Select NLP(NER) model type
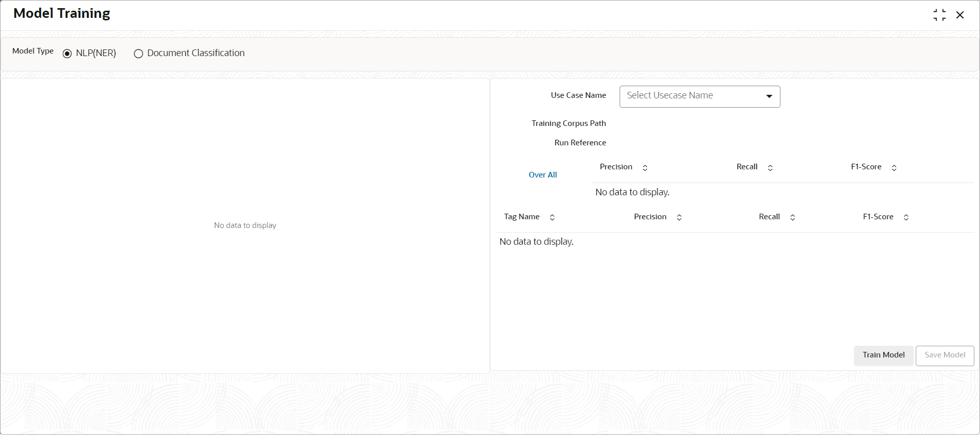The width and height of the screenshot is (980, 435). 67,54
